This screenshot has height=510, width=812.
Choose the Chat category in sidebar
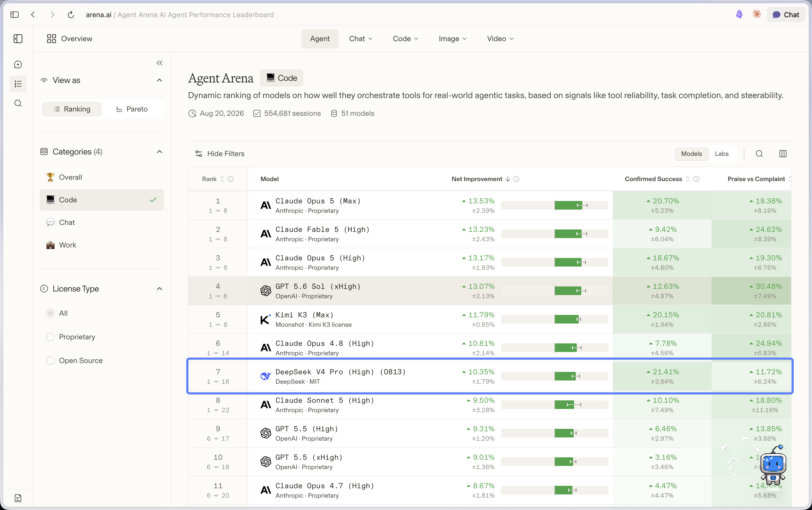(x=102, y=222)
